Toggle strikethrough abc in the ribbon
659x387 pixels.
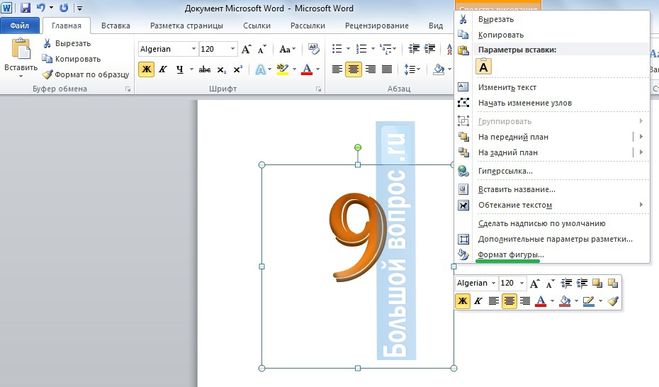point(205,69)
